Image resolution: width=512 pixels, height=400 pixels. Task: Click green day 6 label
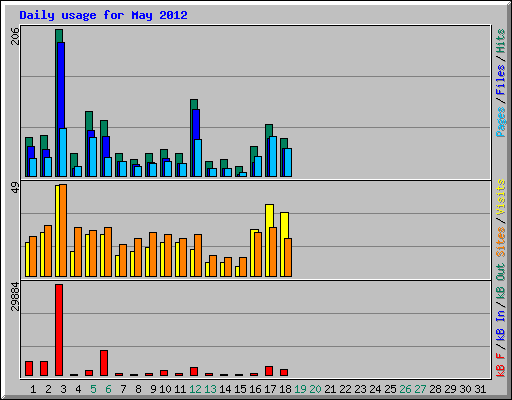tap(108, 389)
